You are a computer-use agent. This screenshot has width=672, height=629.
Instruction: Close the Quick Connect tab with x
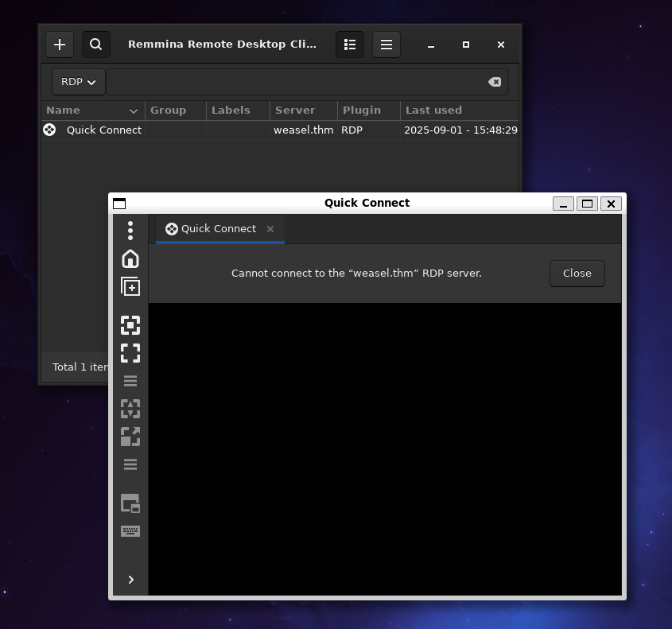(270, 229)
